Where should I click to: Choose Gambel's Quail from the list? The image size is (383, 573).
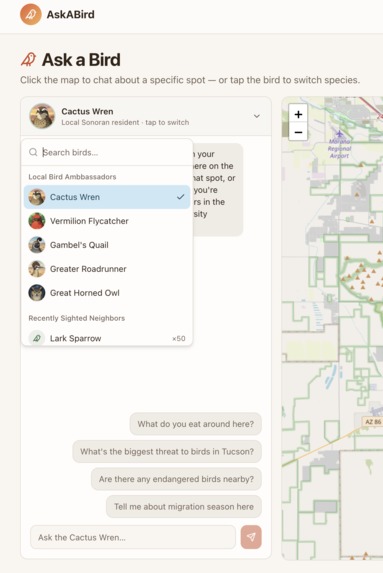pos(107,245)
